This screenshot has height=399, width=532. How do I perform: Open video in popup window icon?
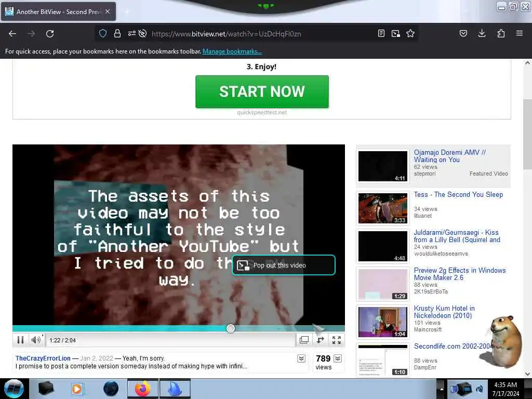tap(304, 340)
